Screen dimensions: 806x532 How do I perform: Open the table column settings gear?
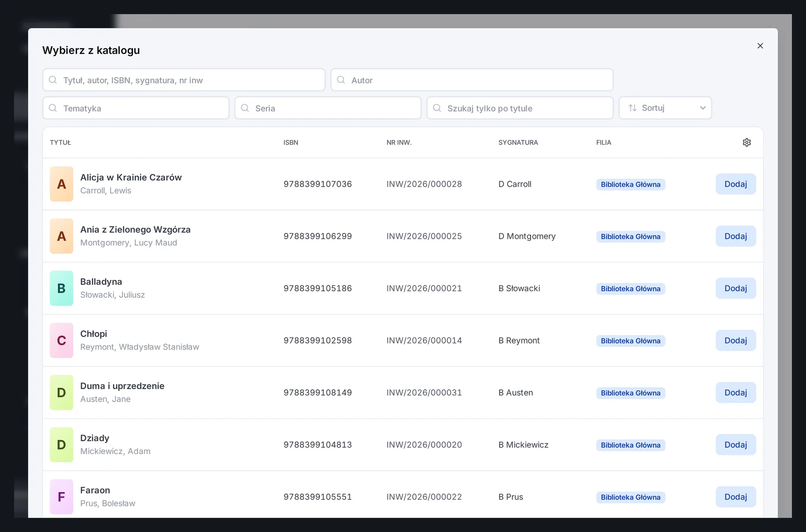[x=746, y=142]
